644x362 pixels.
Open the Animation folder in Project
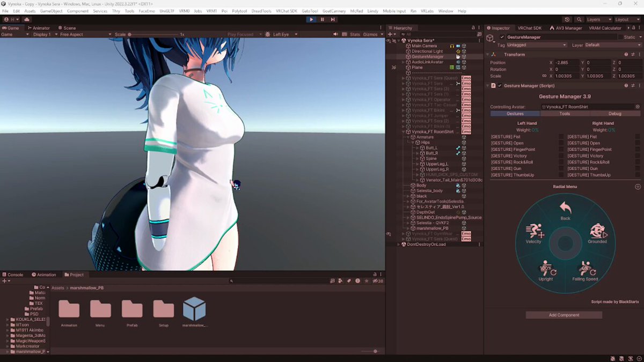point(69,309)
